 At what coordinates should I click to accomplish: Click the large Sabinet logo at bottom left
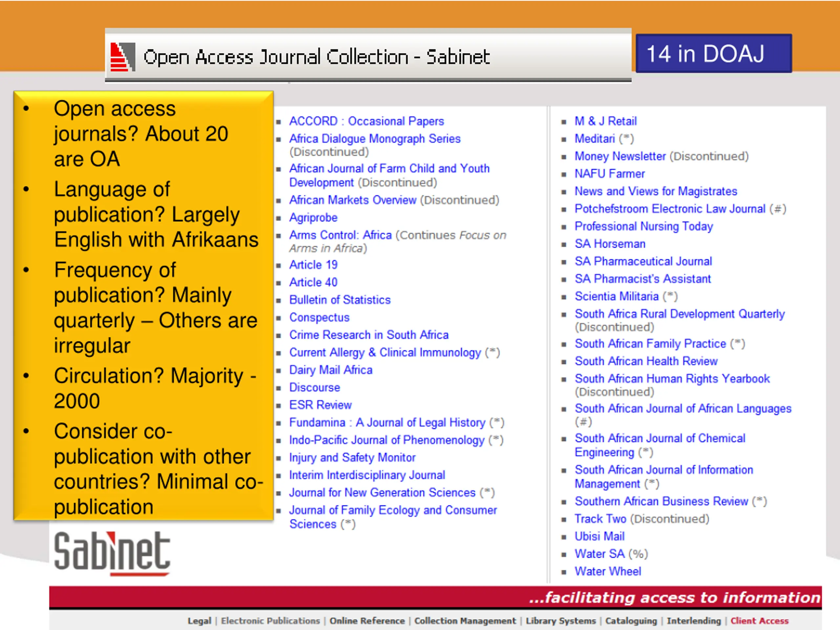coord(112,553)
